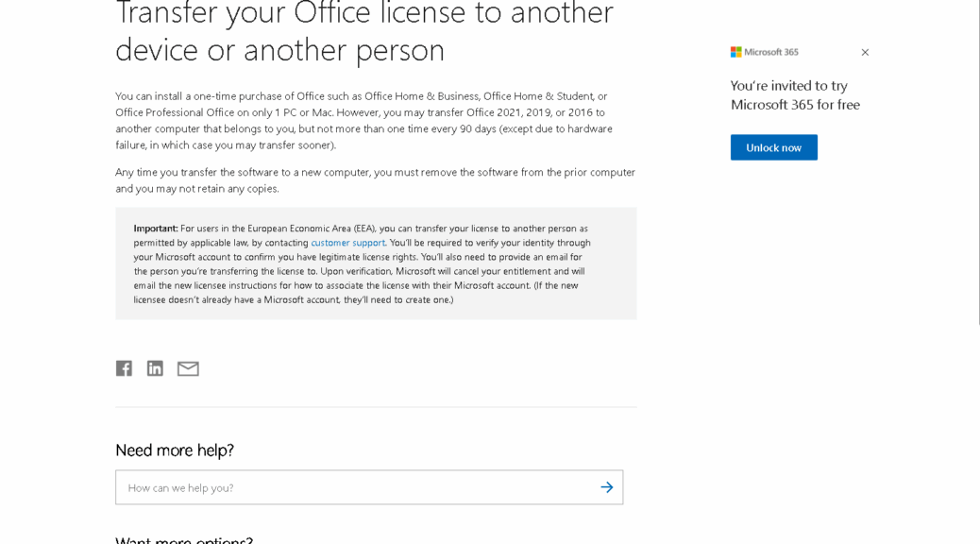The image size is (980, 544).
Task: Click the paragraph starting 'Any time you transfer'
Action: click(375, 180)
